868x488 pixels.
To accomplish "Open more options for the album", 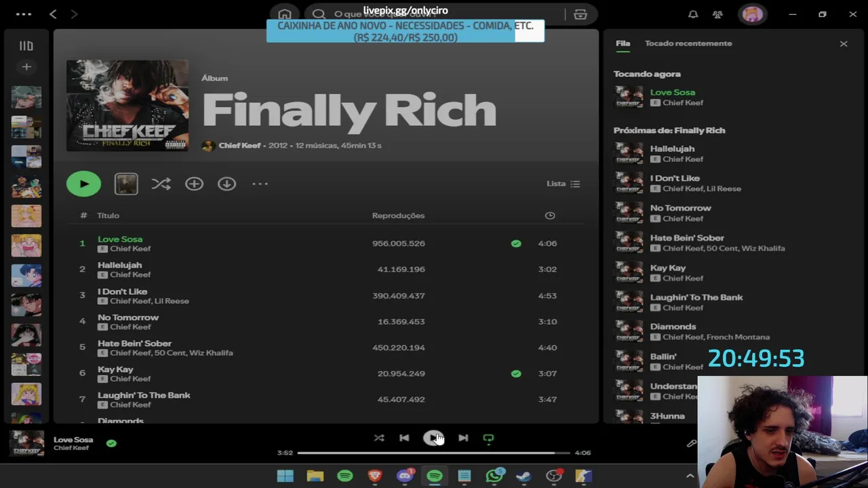I will coord(260,184).
